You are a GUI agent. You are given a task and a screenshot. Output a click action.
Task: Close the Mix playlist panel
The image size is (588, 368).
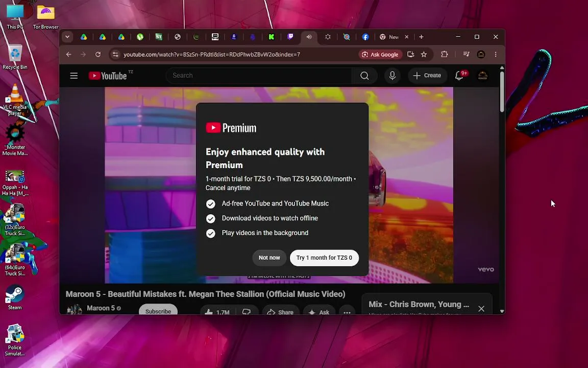481,309
